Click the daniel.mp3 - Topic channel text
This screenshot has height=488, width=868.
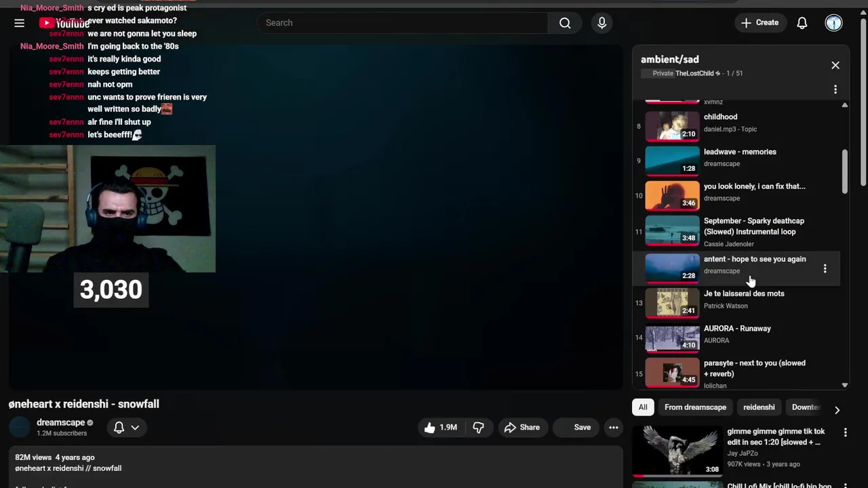click(730, 129)
